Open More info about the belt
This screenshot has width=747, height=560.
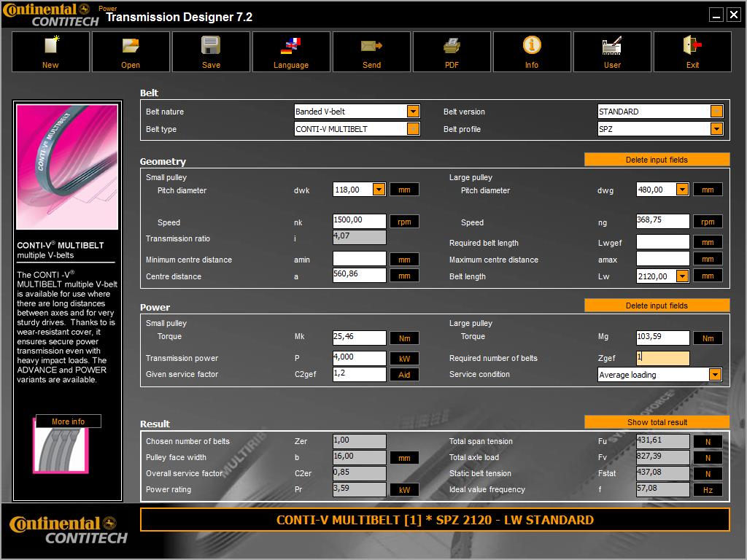[68, 421]
